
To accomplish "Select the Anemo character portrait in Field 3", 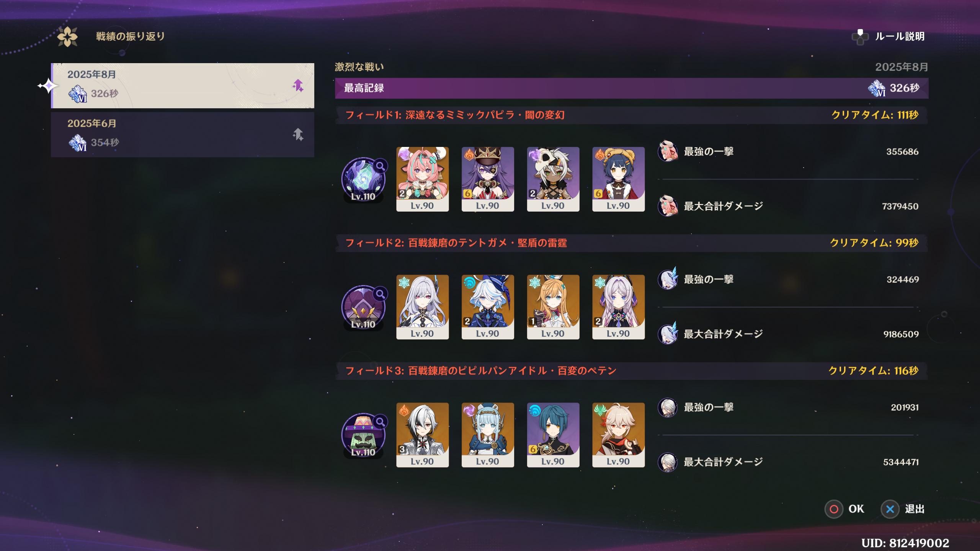I will point(618,435).
